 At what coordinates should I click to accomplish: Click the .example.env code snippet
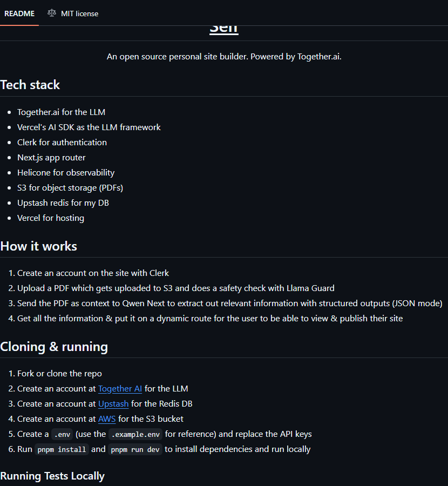click(135, 434)
